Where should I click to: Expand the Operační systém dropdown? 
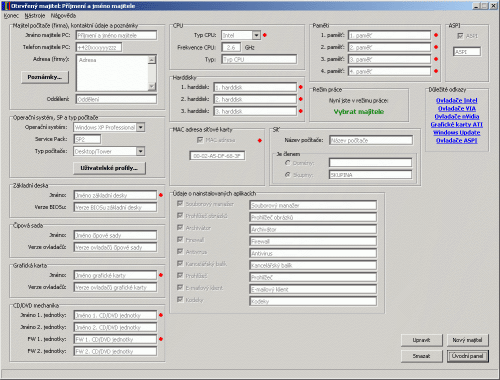click(x=141, y=127)
